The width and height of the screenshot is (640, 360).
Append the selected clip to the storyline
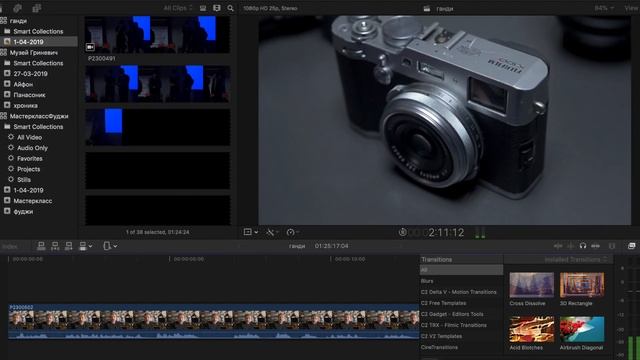pyautogui.click(x=69, y=246)
